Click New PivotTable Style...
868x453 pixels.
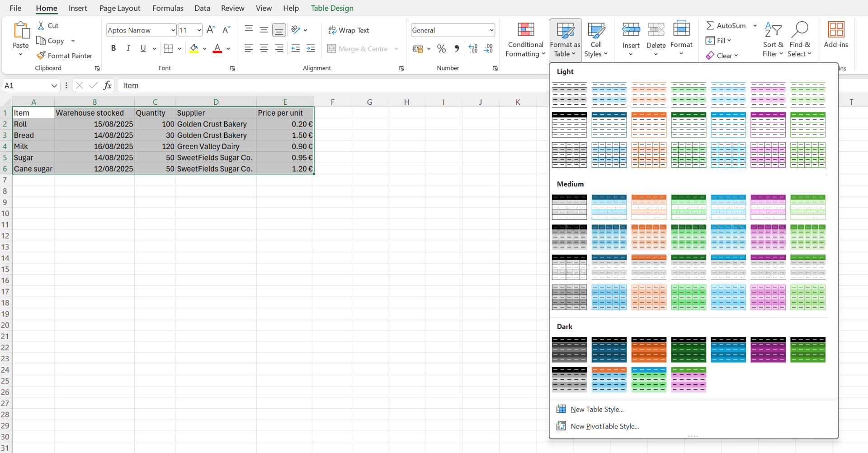[x=604, y=426]
